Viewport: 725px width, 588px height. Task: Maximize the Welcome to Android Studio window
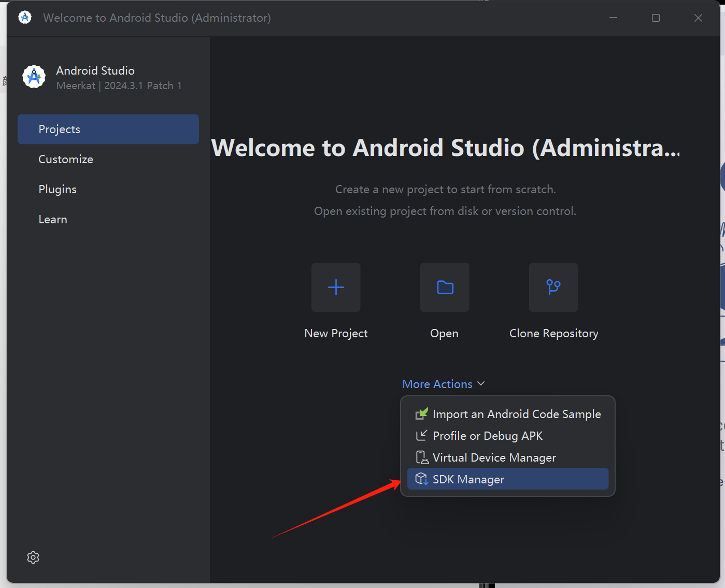[x=656, y=18]
